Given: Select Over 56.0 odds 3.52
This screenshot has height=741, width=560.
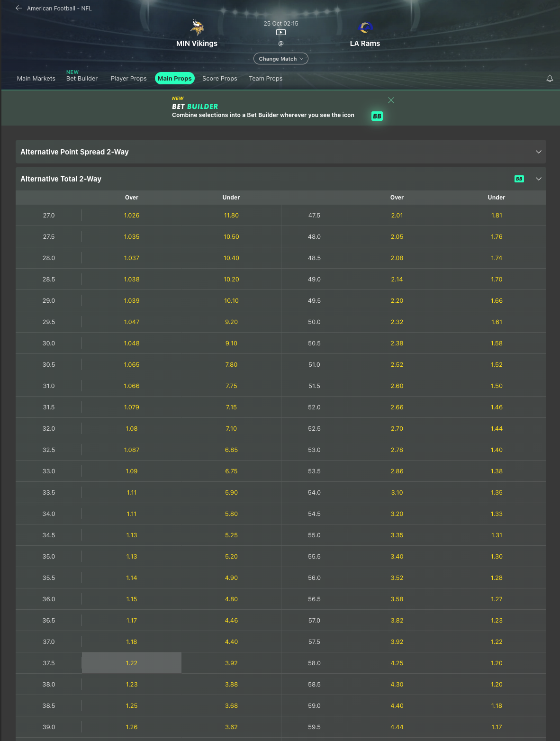Looking at the screenshot, I should click(x=397, y=578).
